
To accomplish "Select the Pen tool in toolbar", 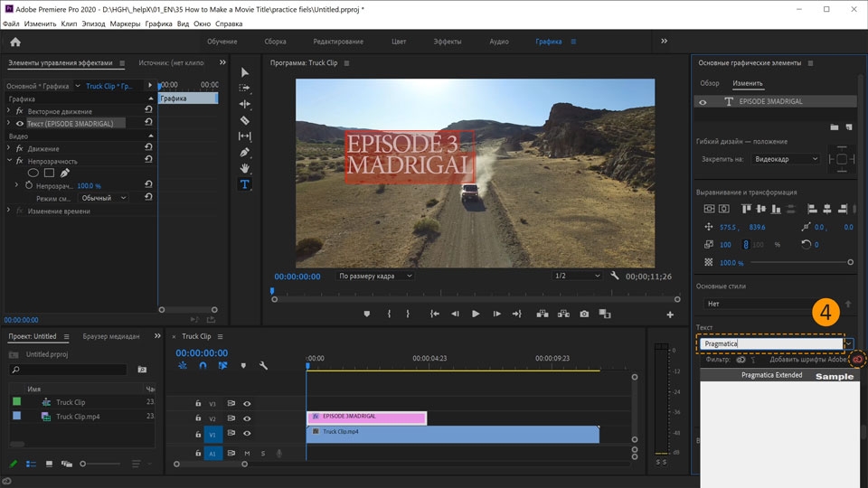I will point(244,152).
